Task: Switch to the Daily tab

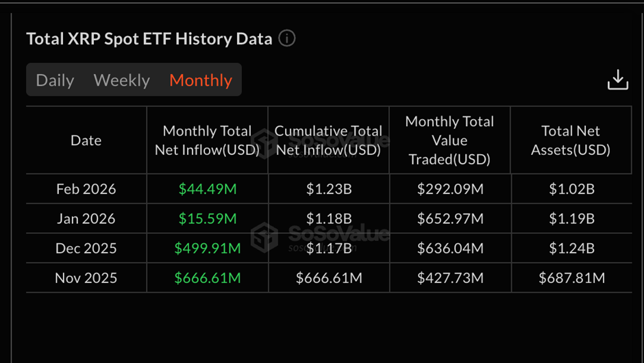Action: [55, 80]
